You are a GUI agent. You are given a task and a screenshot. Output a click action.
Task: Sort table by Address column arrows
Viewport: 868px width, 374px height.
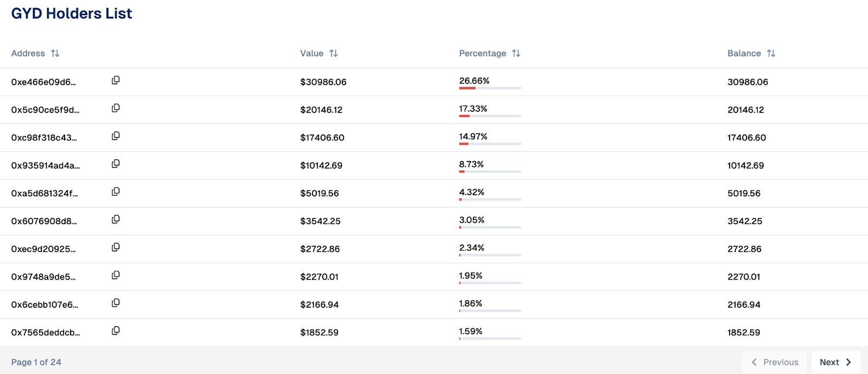(55, 53)
